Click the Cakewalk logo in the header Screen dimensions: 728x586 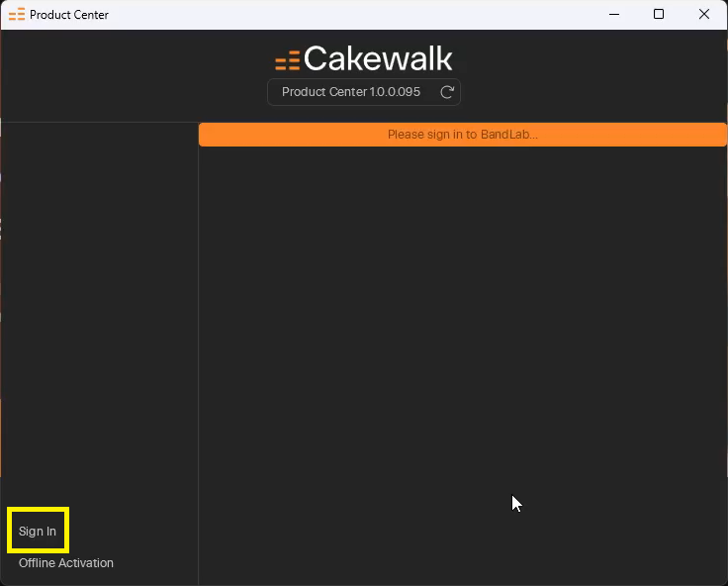[364, 58]
